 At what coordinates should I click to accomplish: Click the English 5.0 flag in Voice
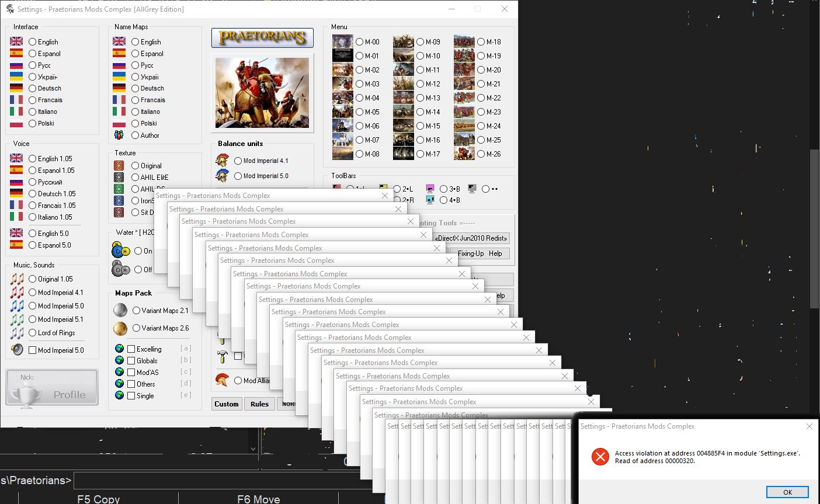tap(16, 233)
